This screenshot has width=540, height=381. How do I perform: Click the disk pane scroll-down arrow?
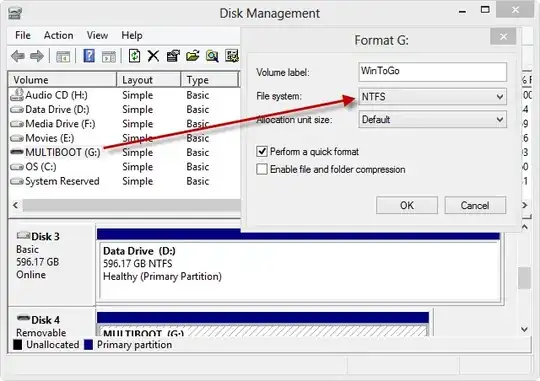pyautogui.click(x=525, y=329)
